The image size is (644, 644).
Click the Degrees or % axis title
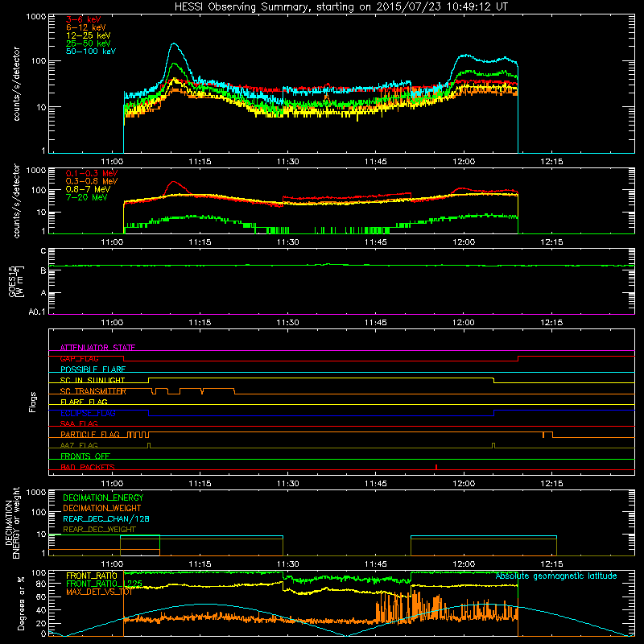coord(21,603)
